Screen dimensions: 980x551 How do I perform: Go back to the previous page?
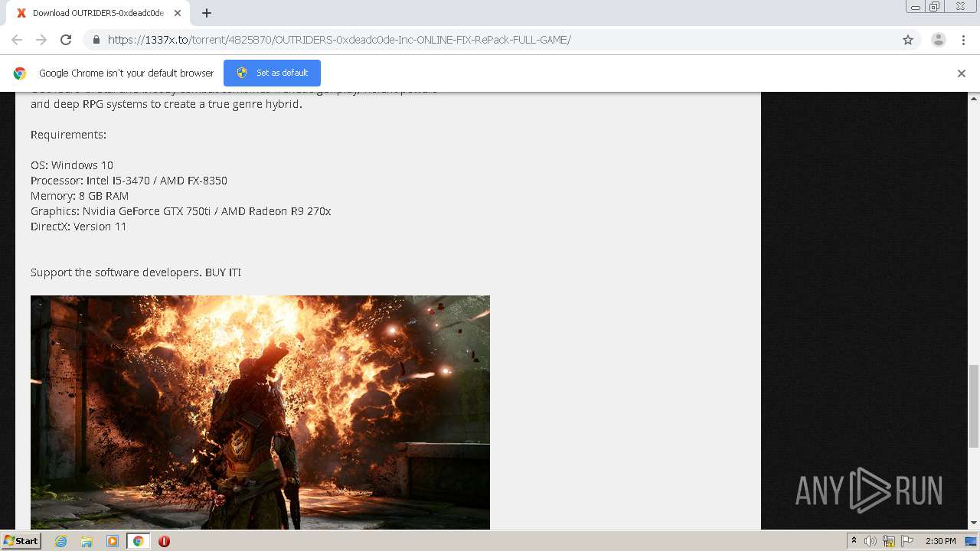pyautogui.click(x=17, y=40)
